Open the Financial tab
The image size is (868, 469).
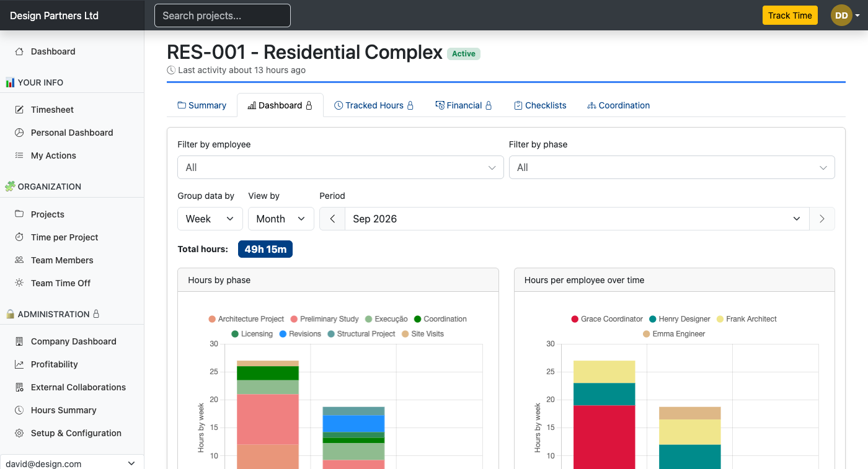point(464,105)
